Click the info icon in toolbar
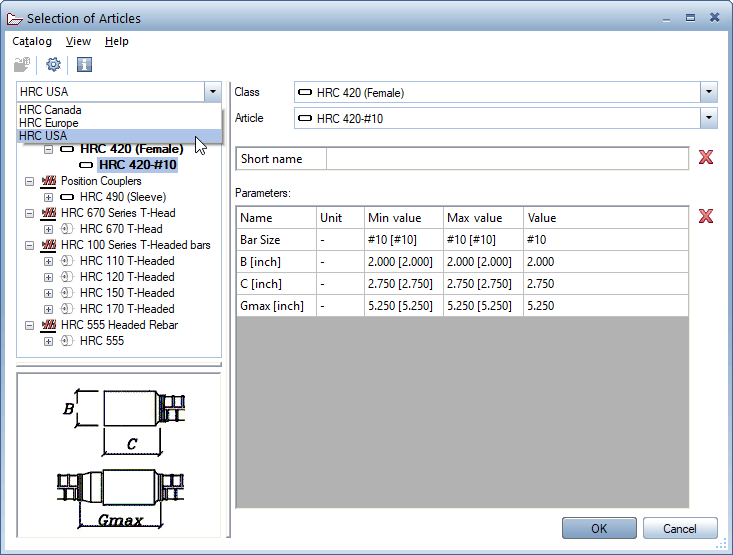Image resolution: width=733 pixels, height=555 pixels. click(85, 65)
